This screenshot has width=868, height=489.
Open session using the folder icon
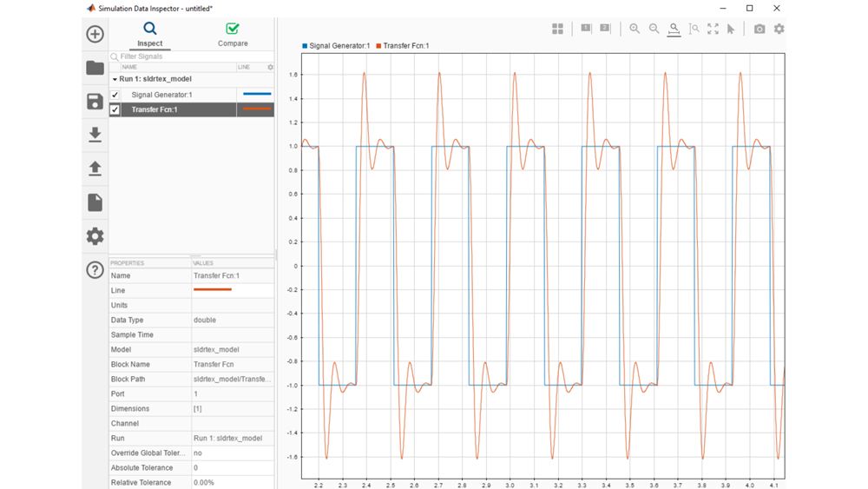(x=95, y=68)
